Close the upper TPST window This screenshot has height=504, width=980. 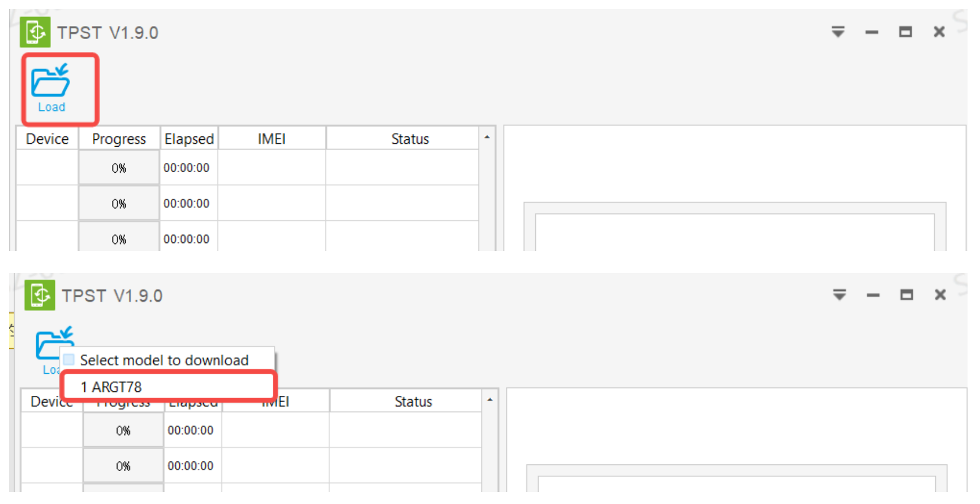click(x=939, y=32)
